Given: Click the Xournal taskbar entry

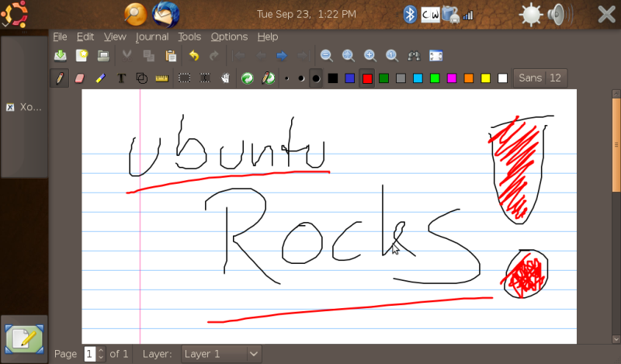Looking at the screenshot, I should 24,107.
